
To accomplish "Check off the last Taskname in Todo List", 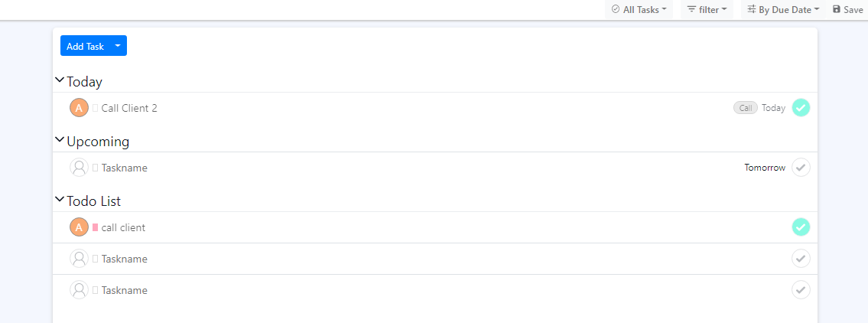I will pos(801,290).
